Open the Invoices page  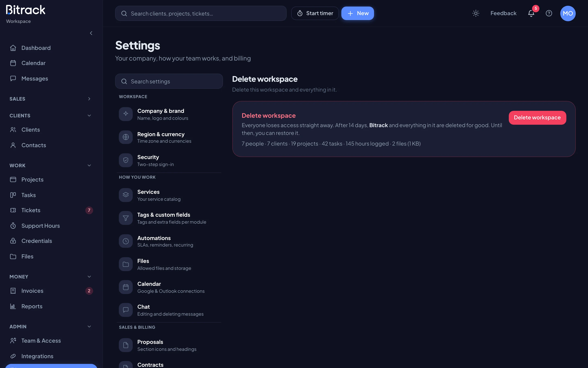[51, 291]
